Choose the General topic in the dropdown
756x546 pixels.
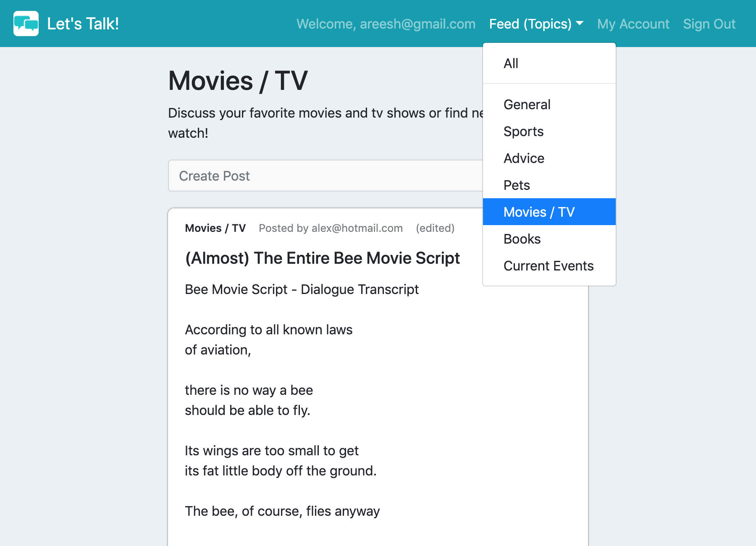[x=527, y=105]
